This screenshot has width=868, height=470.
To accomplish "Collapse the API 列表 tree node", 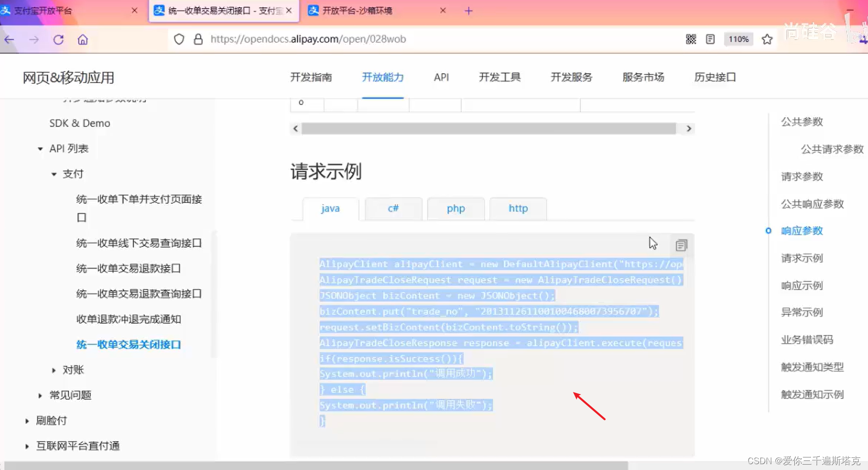I will tap(40, 149).
